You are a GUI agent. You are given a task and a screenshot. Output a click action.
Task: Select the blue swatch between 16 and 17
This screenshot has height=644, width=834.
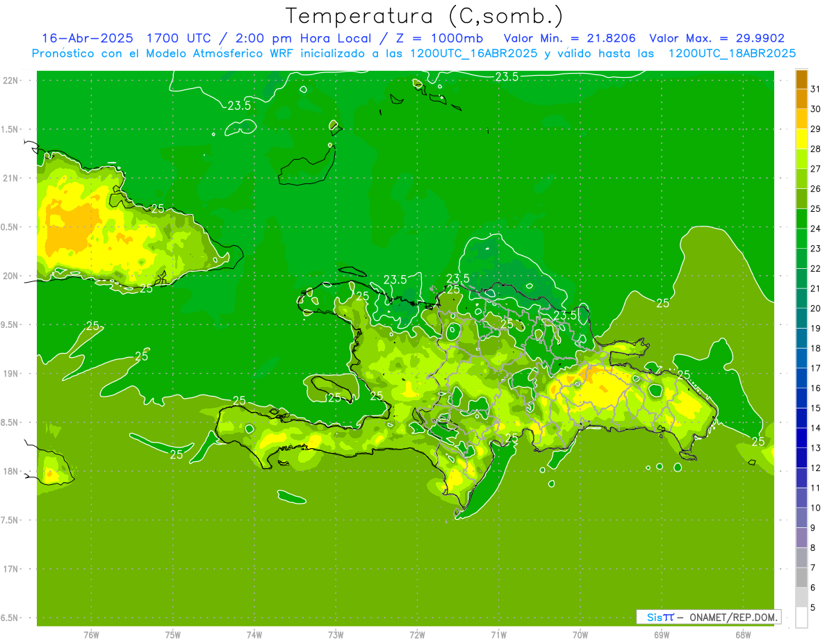pyautogui.click(x=801, y=379)
